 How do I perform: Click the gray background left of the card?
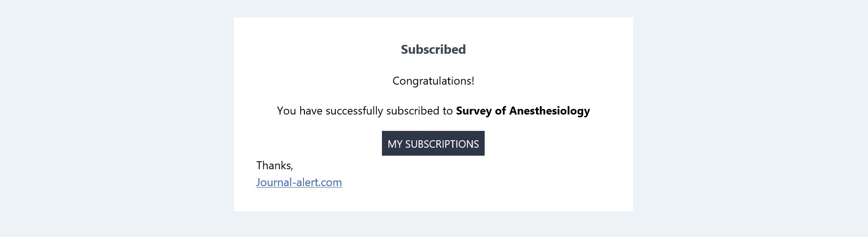117,117
